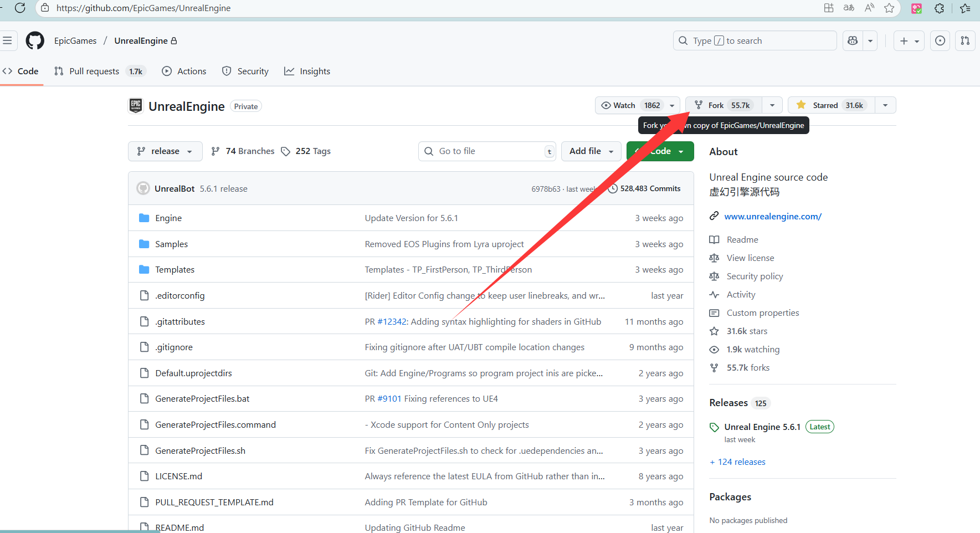Image resolution: width=980 pixels, height=533 pixels.
Task: Open the browser translate icon
Action: (849, 8)
